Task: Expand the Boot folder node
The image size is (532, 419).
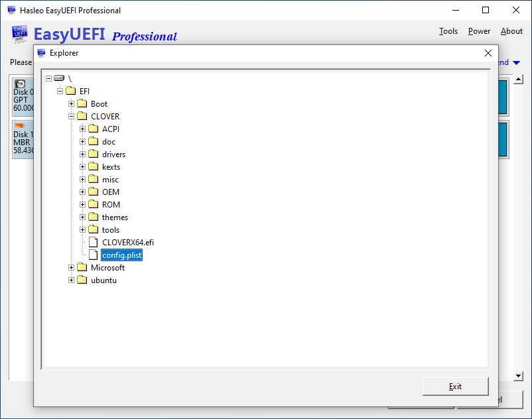Action: pos(71,103)
